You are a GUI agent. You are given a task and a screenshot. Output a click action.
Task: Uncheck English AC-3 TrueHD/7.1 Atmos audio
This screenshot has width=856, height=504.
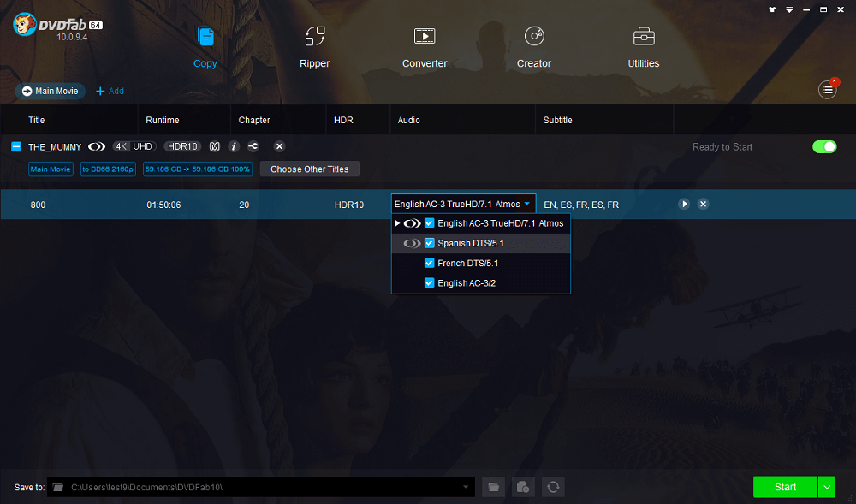[429, 223]
